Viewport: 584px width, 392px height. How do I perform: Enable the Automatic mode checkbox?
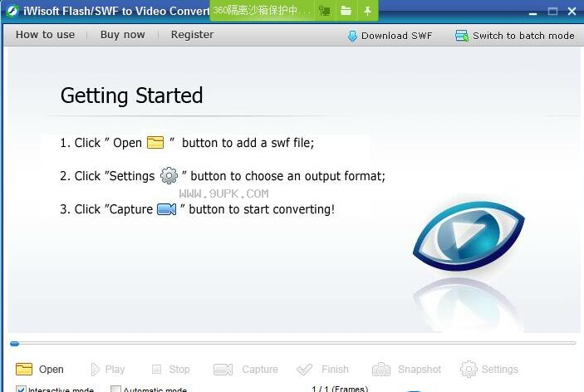(x=115, y=389)
